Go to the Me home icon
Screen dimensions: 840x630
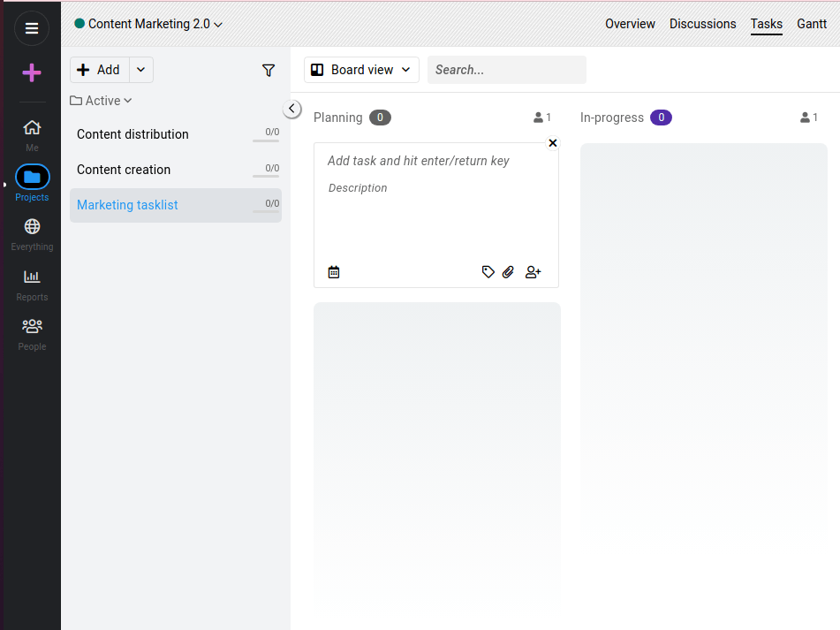32,127
